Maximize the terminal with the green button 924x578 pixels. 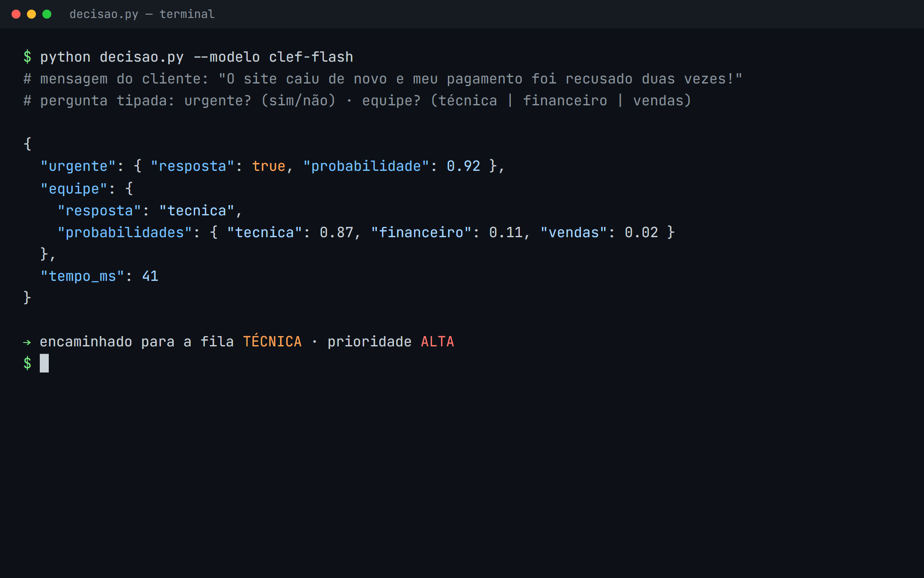[47, 14]
